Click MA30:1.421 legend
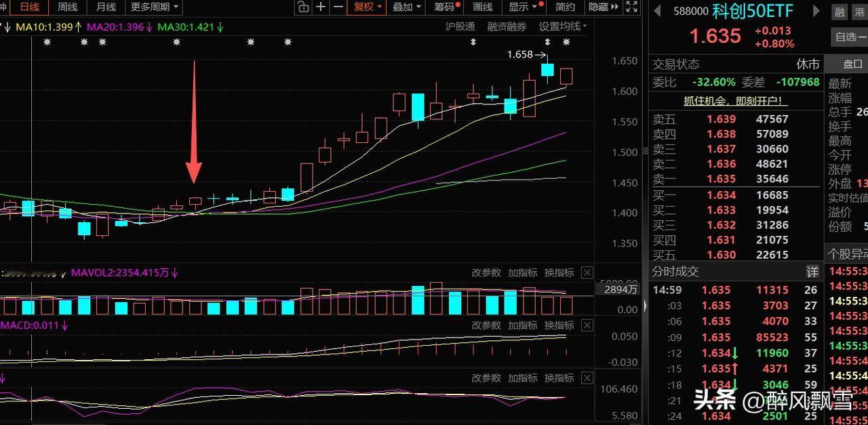 pos(191,27)
